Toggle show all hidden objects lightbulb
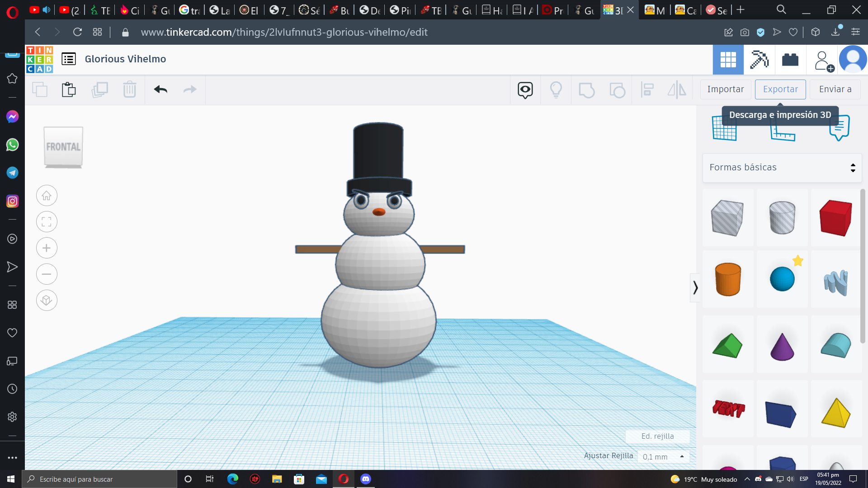This screenshot has height=488, width=868. point(556,90)
